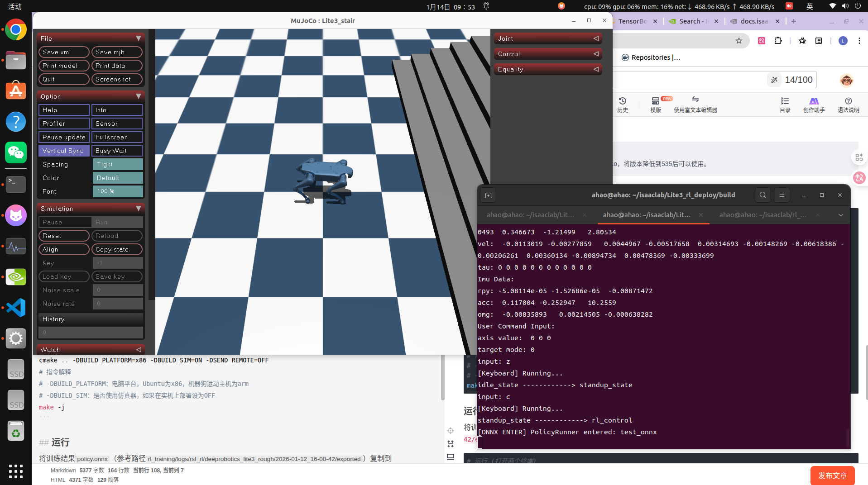Viewport: 868px width, 485px height.
Task: Open terminal tab list dropdown arrow
Action: [x=841, y=215]
